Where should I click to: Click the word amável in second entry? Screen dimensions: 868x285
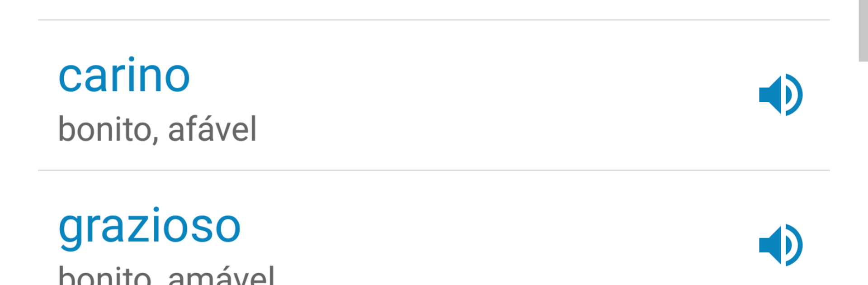click(x=221, y=276)
